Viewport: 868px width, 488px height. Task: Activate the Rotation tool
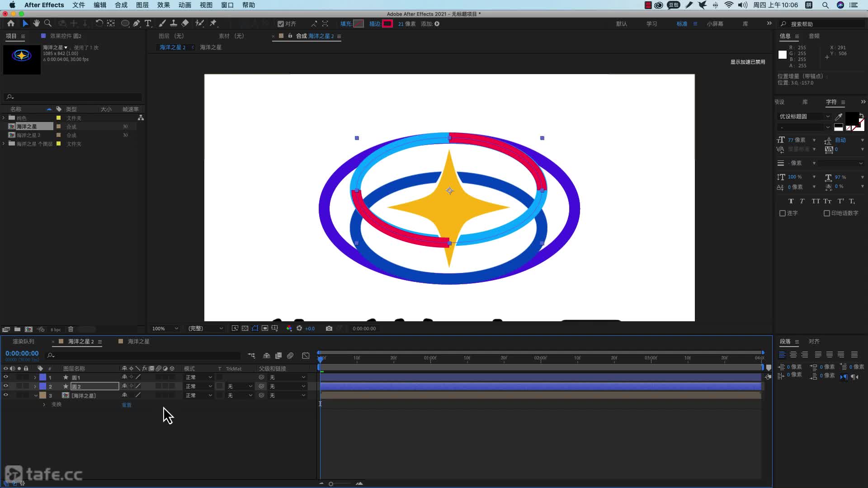click(99, 23)
